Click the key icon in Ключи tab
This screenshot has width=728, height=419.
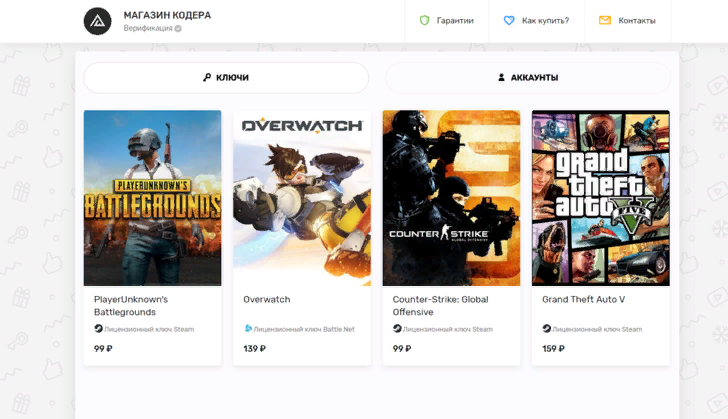click(x=207, y=77)
